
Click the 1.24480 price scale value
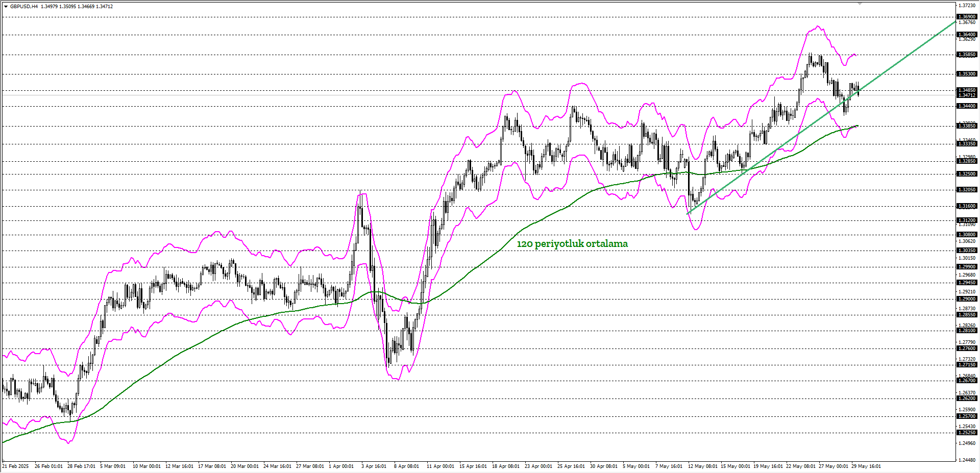pos(967,460)
